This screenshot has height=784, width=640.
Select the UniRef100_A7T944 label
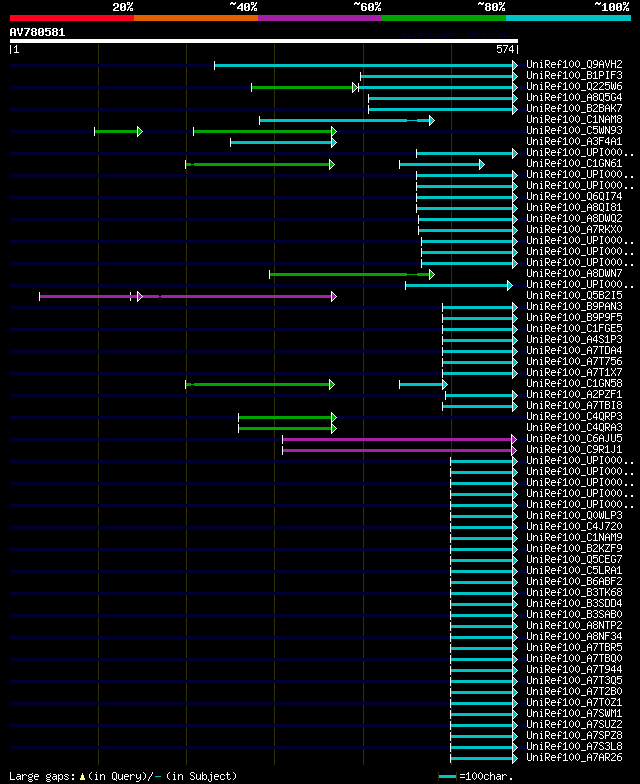pos(574,669)
